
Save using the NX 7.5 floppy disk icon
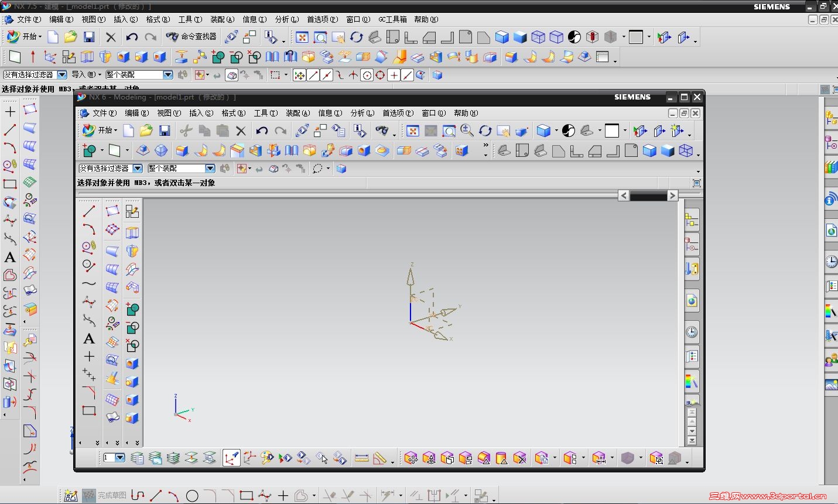89,37
